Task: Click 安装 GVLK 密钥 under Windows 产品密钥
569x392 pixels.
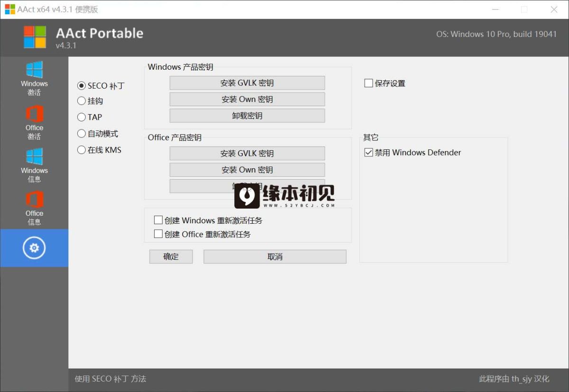Action: [247, 83]
